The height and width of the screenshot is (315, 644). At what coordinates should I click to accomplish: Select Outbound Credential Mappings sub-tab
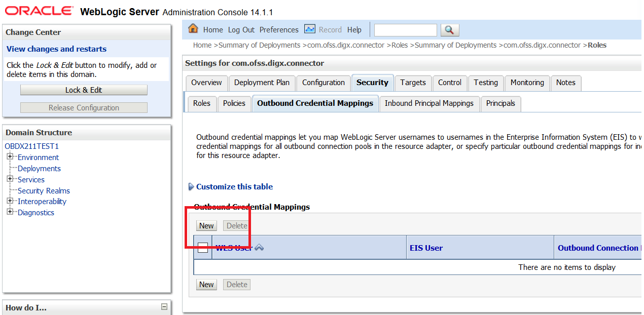(x=315, y=103)
